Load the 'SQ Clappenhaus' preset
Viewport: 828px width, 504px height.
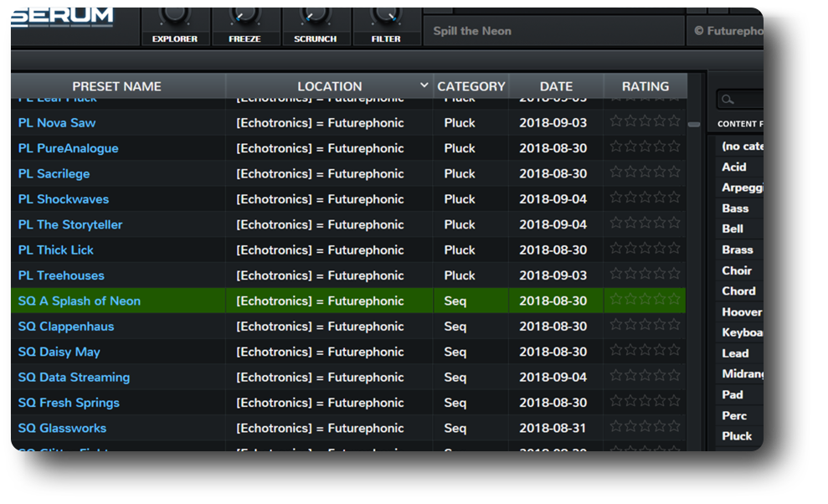click(x=66, y=327)
